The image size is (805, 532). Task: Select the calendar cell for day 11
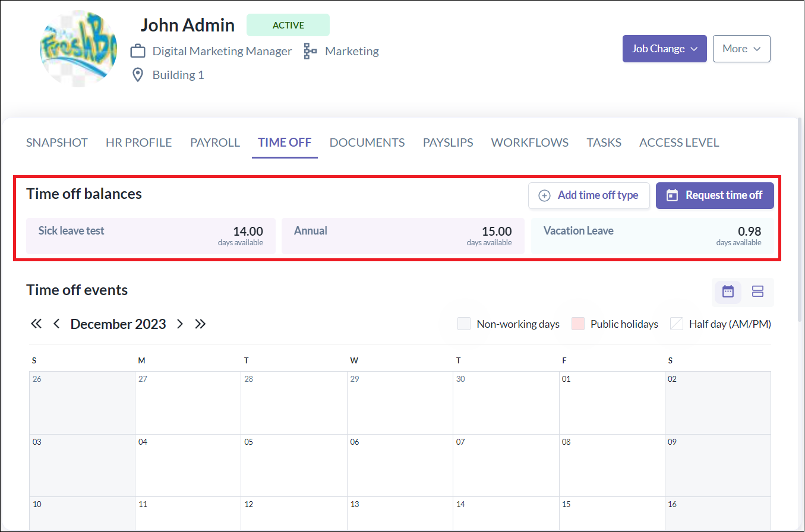[188, 514]
